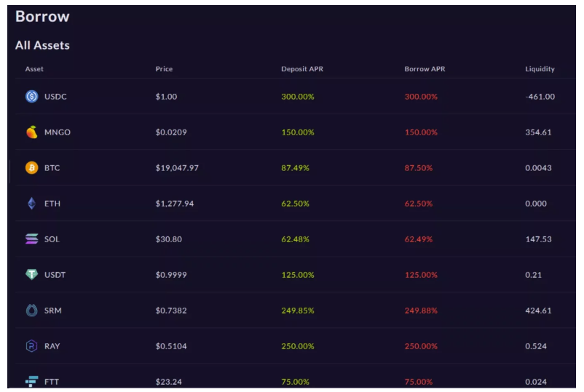Click BTC borrow APR 87.50%
584x392 pixels.
(418, 168)
